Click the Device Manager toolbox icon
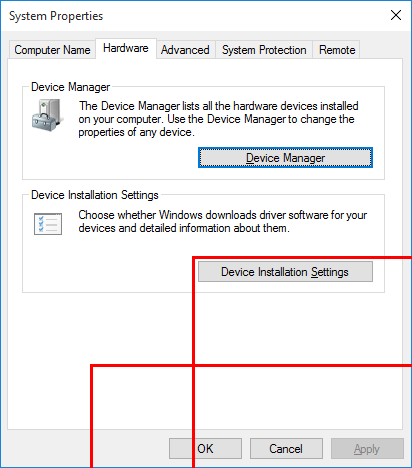 [x=48, y=115]
